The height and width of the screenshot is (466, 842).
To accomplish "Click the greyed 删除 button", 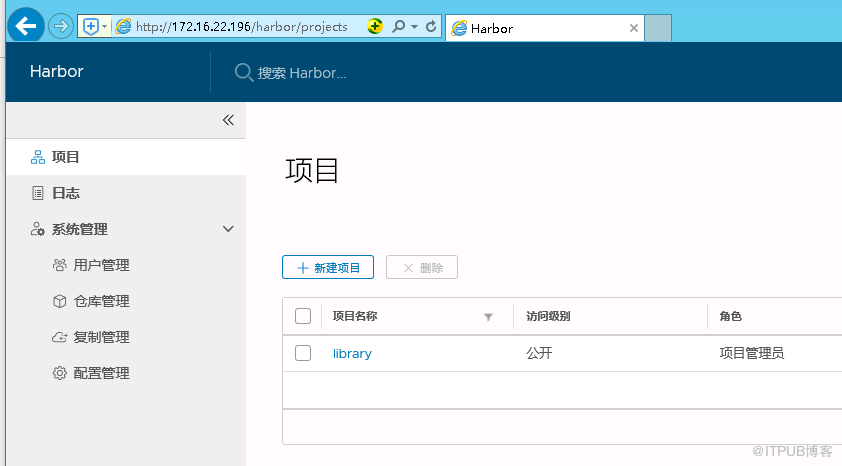I will (422, 267).
